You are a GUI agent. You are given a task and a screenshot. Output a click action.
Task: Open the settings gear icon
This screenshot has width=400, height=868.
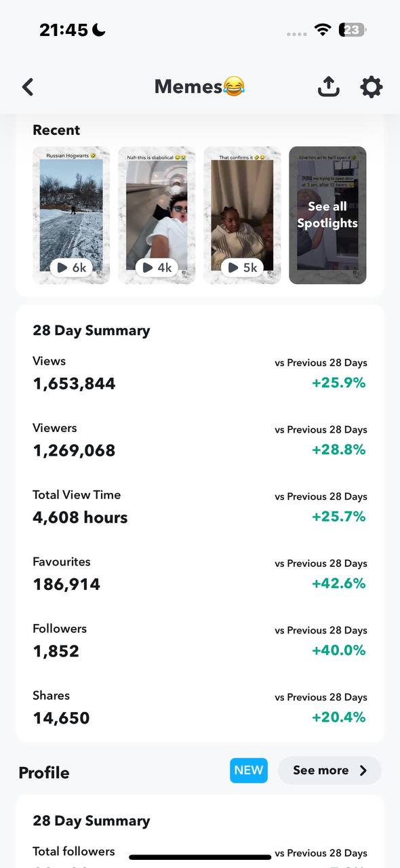tap(371, 87)
